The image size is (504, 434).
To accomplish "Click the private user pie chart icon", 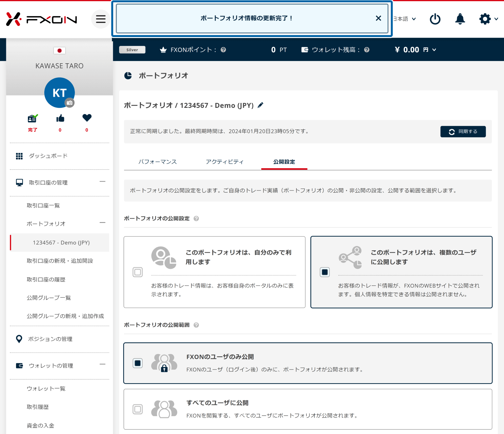I will pyautogui.click(x=164, y=258).
